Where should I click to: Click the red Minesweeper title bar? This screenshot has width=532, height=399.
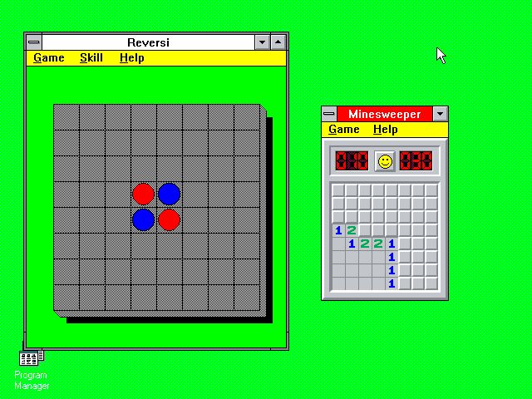pos(385,114)
